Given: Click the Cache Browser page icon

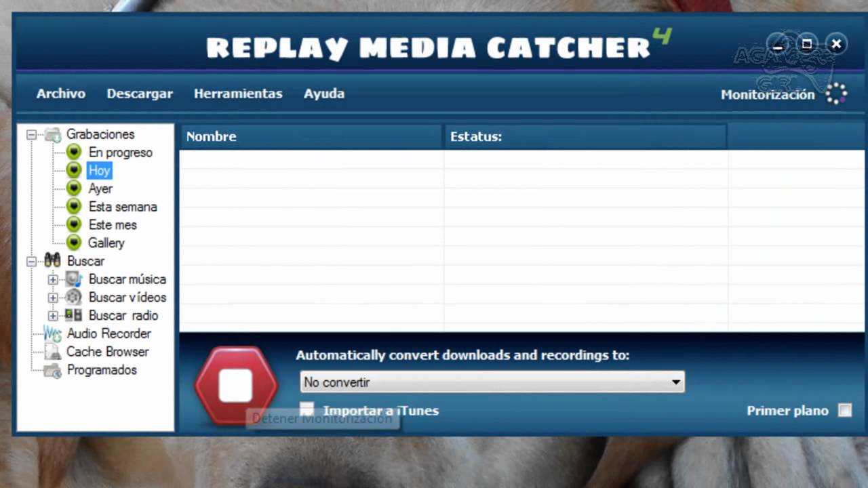Looking at the screenshot, I should [53, 351].
